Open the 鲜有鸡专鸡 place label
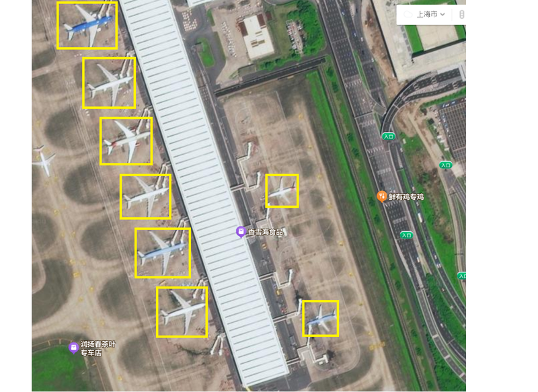Screen dimensions: 538x392 pyautogui.click(x=406, y=197)
